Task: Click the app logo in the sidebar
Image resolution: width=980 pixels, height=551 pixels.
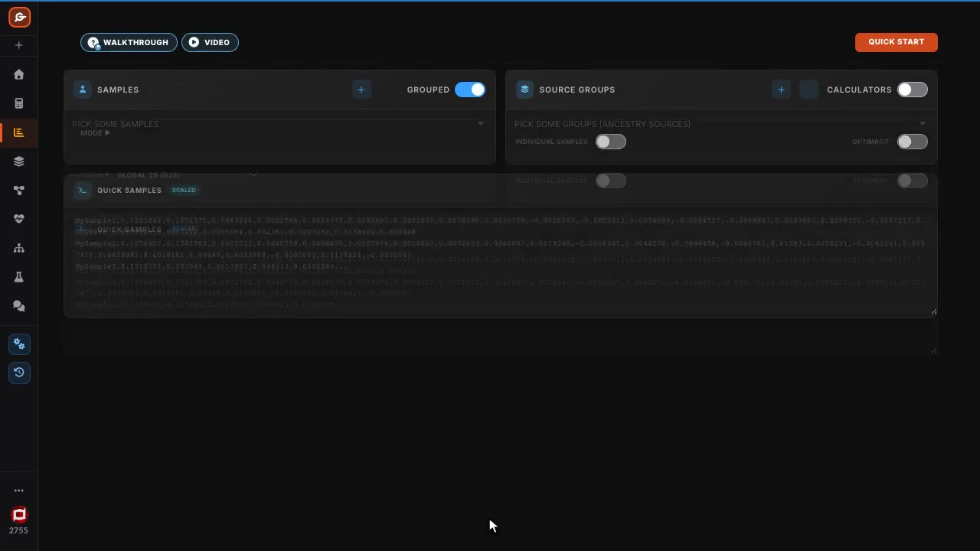Action: (x=19, y=17)
